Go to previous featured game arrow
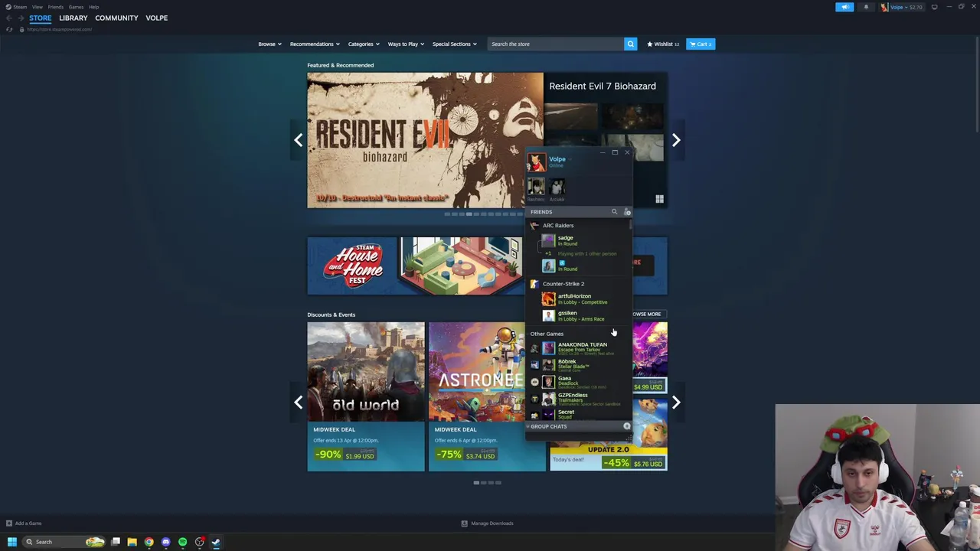 [x=299, y=140]
